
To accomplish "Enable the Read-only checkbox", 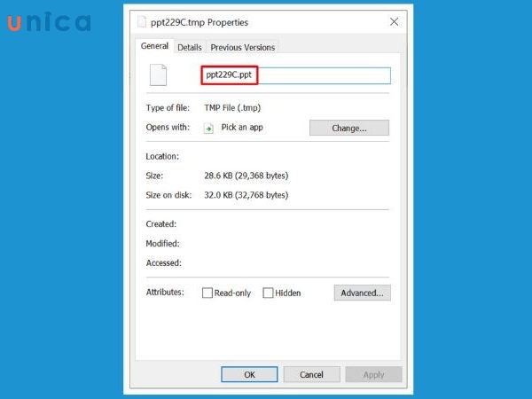I will (207, 293).
